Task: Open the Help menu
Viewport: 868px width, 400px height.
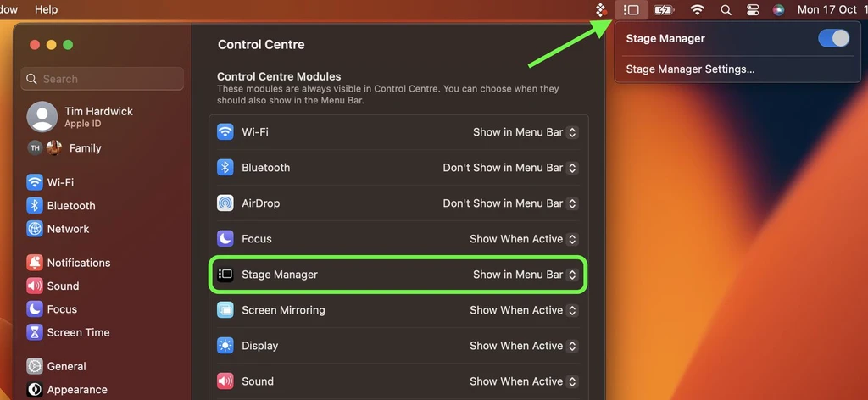Action: 46,10
